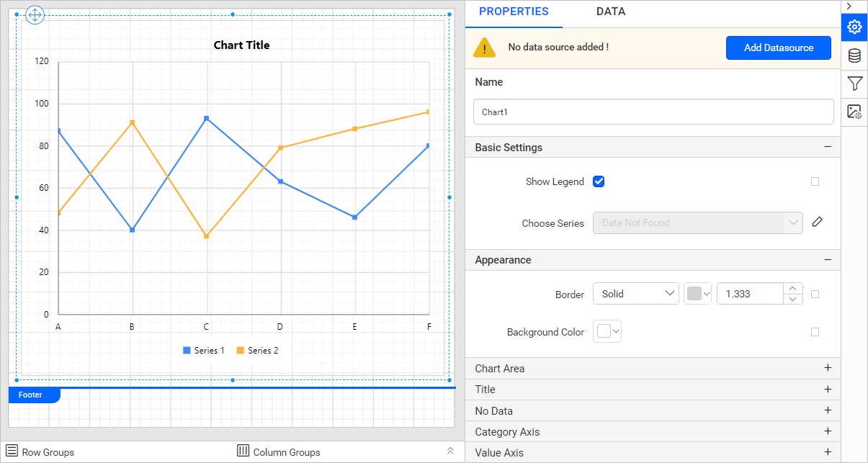This screenshot has width=868, height=463.
Task: Open the database panel in the right sidebar
Action: pyautogui.click(x=854, y=55)
